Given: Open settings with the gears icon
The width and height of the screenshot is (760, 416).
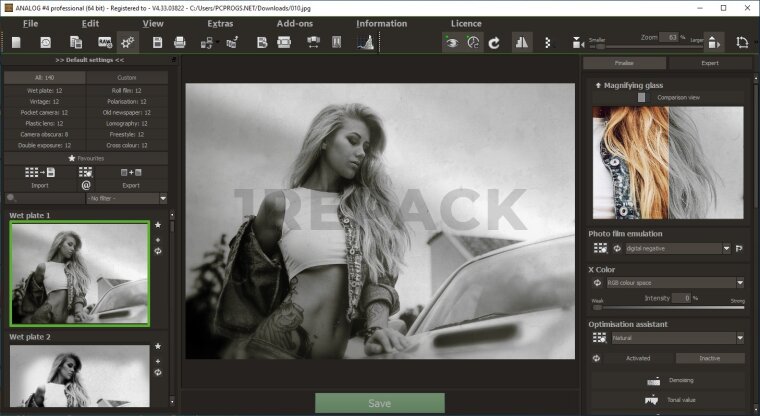Looking at the screenshot, I should (x=128, y=42).
